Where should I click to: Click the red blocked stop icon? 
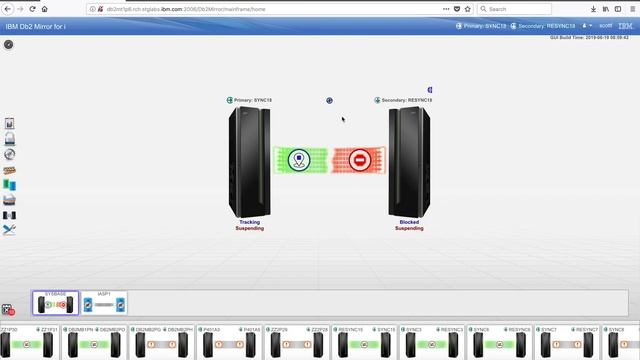tap(360, 160)
